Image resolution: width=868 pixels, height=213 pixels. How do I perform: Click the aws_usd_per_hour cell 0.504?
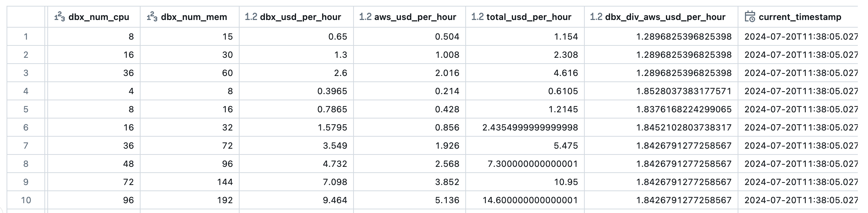(410, 36)
